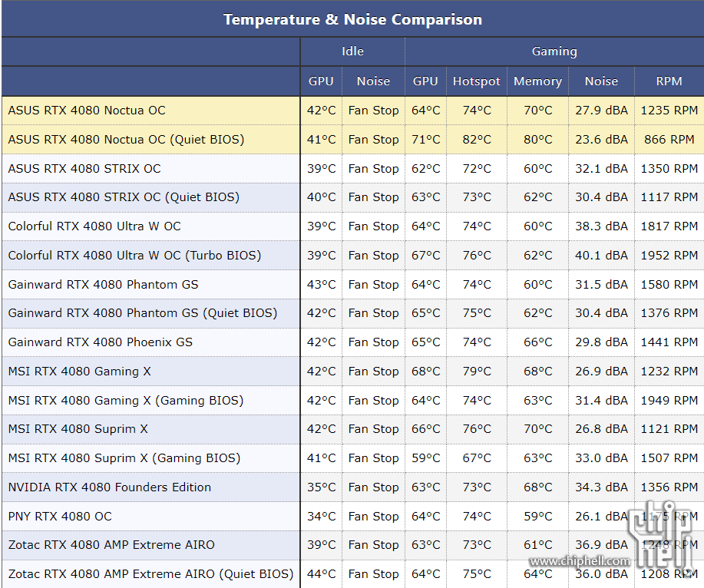The width and height of the screenshot is (704, 588).
Task: Click the '23.6 dBA' noise value
Action: (x=602, y=140)
